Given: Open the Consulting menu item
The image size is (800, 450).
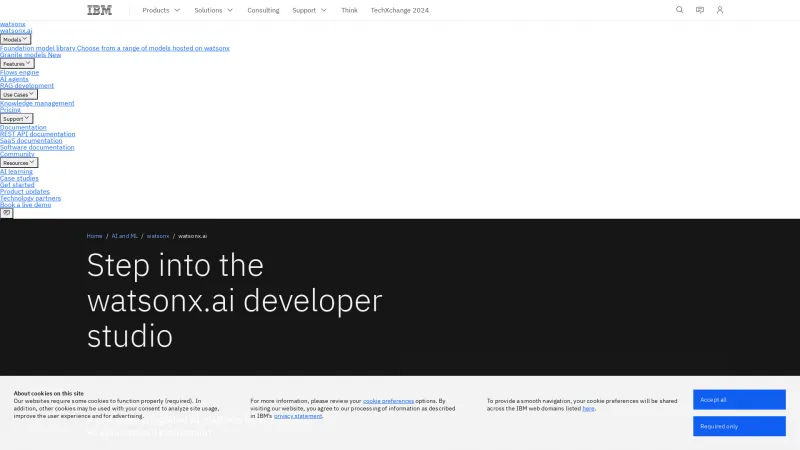Looking at the screenshot, I should (x=263, y=10).
